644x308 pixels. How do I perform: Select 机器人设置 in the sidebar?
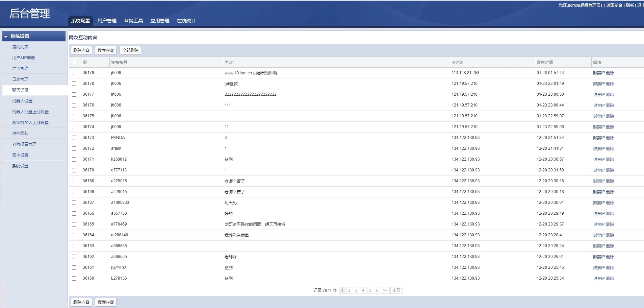pos(22,101)
